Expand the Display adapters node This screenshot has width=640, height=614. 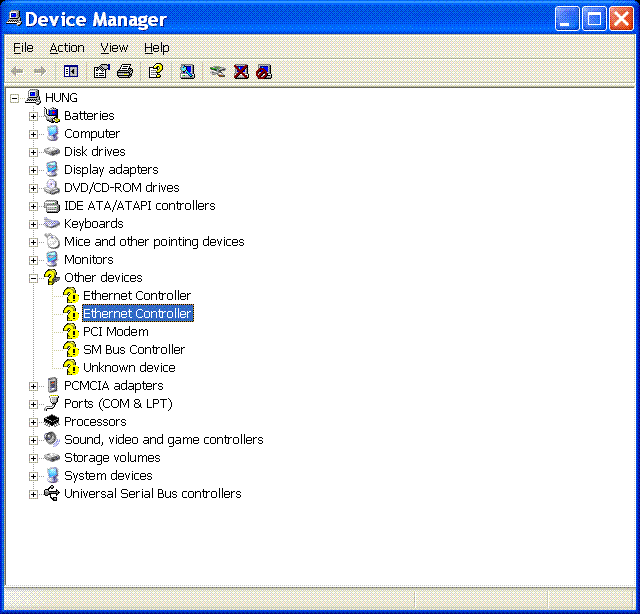click(x=33, y=170)
